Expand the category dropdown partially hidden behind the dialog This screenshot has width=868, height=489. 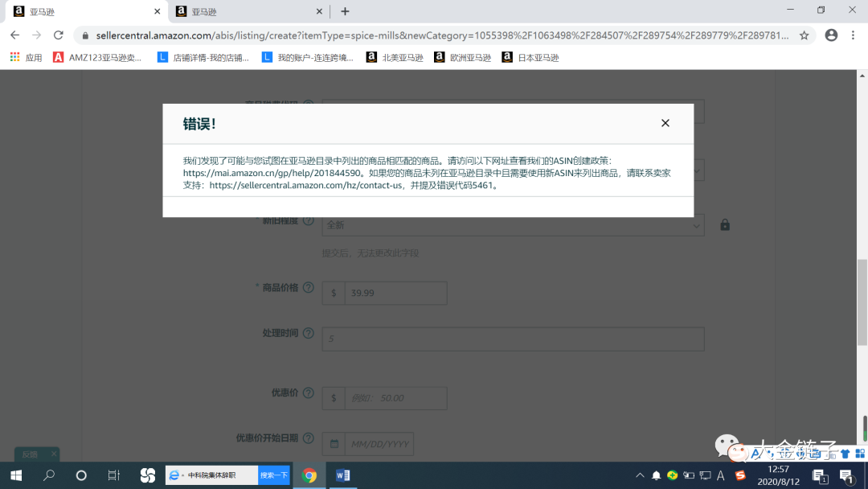[696, 170]
